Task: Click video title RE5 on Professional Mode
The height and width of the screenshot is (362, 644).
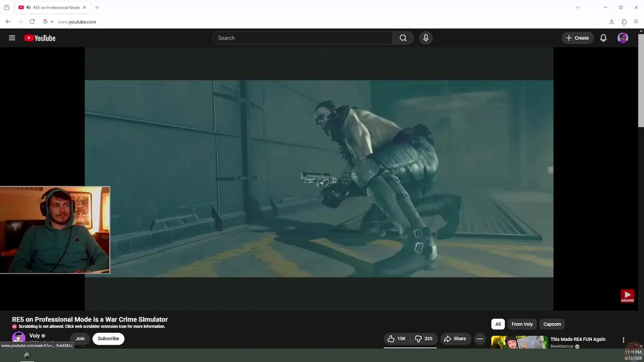Action: 90,320
